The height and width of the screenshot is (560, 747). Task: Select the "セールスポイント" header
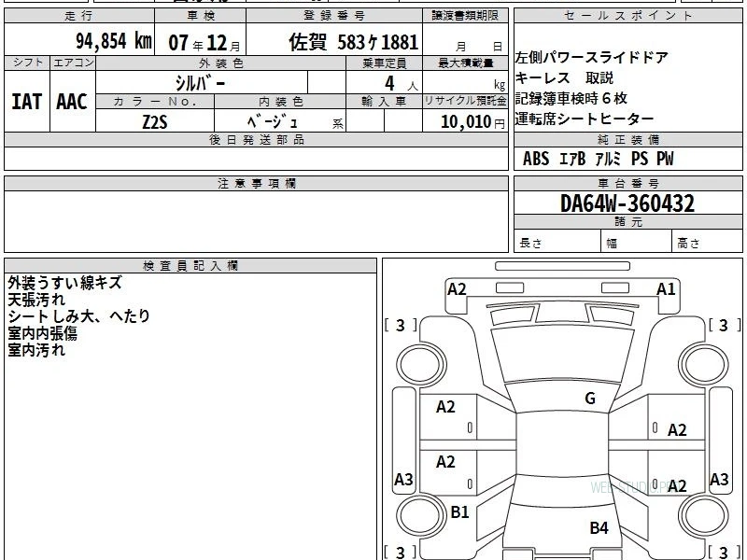(627, 16)
